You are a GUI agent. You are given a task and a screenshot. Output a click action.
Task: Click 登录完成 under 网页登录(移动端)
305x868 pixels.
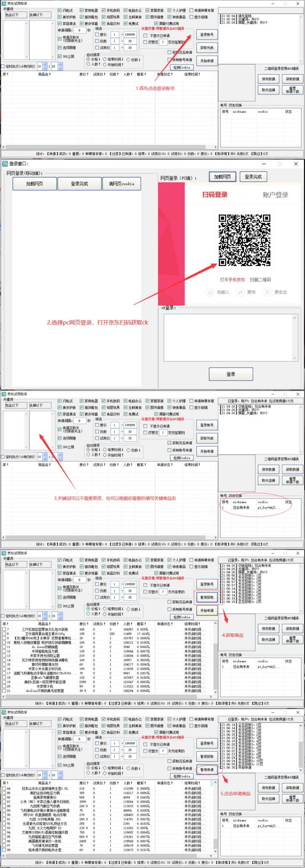coord(79,184)
